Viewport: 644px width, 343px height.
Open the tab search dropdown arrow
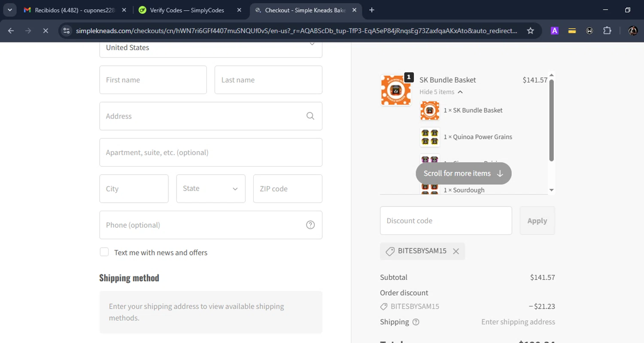click(x=9, y=10)
